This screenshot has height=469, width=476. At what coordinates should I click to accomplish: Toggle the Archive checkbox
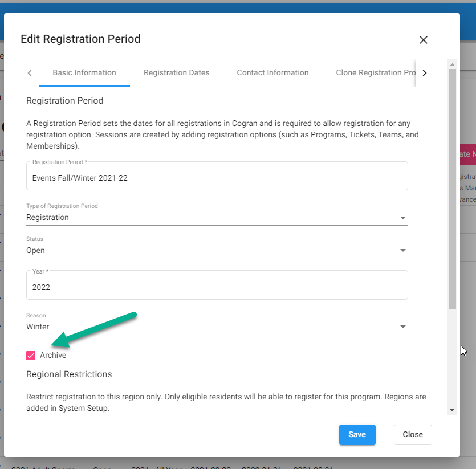coord(31,356)
